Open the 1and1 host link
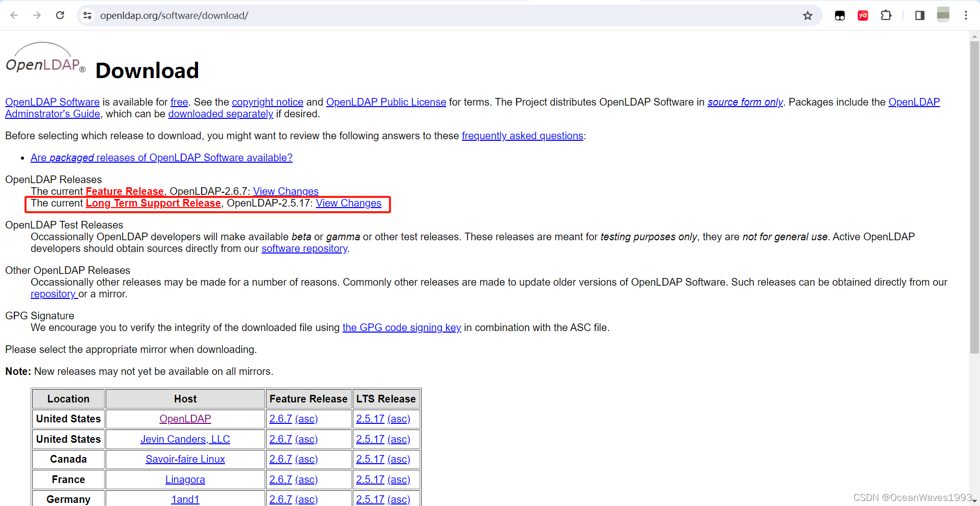This screenshot has height=506, width=980. click(185, 499)
